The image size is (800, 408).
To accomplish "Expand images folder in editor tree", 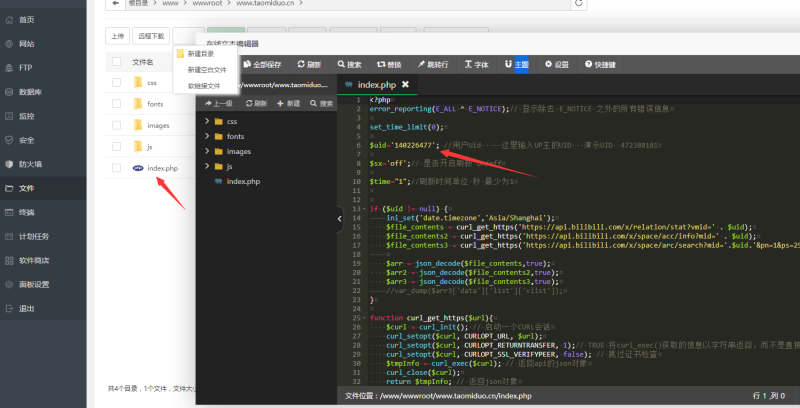I will [x=207, y=151].
